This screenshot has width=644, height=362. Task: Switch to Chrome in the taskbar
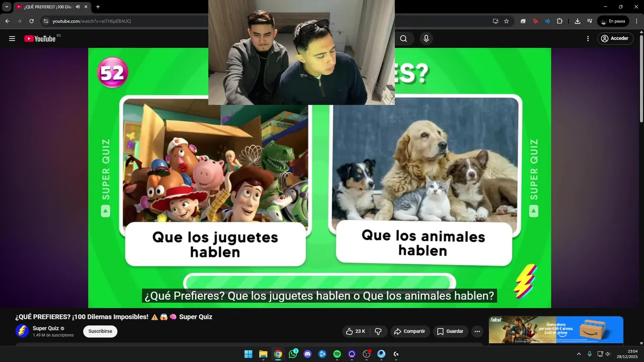(278, 354)
